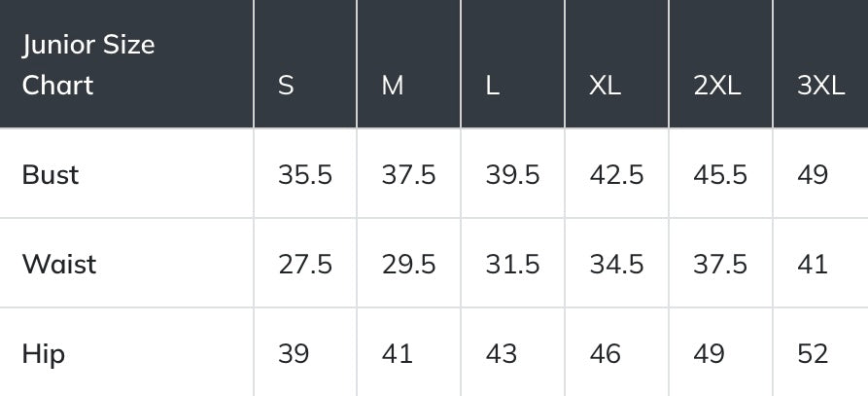Screen dimensions: 868x396
Task: Click the Bust value 49 under 3XL
Action: (x=813, y=175)
